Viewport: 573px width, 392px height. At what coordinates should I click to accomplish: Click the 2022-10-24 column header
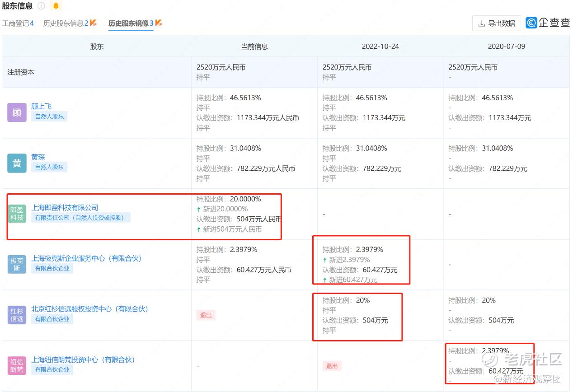pos(380,47)
